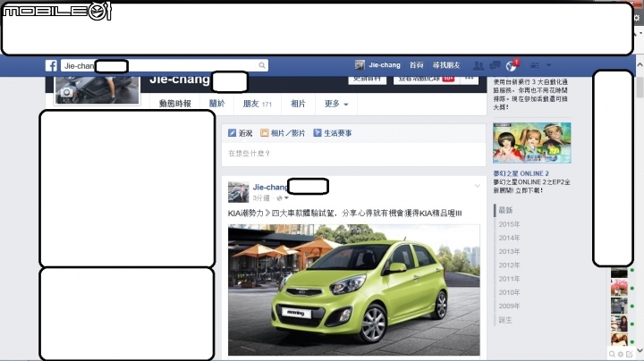Click the post author name Jie-chang
Screen dimensions: 644x361
[x=270, y=187]
